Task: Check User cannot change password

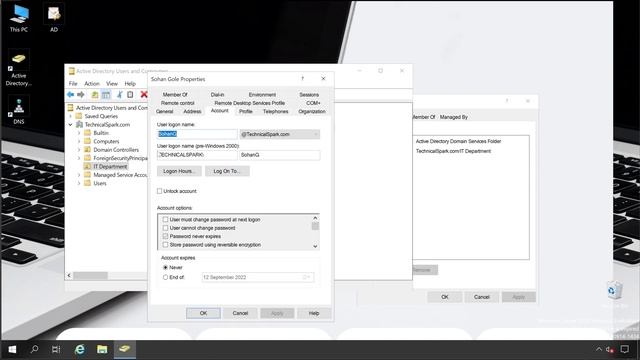Action: tap(165, 228)
